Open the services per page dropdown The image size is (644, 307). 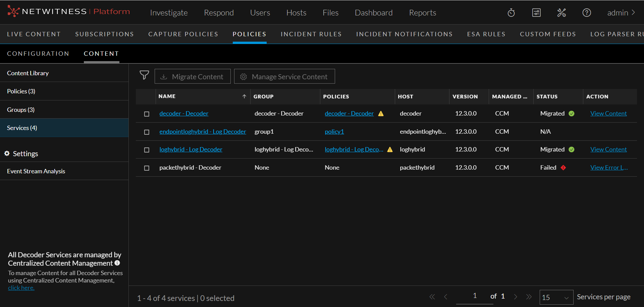pyautogui.click(x=556, y=297)
